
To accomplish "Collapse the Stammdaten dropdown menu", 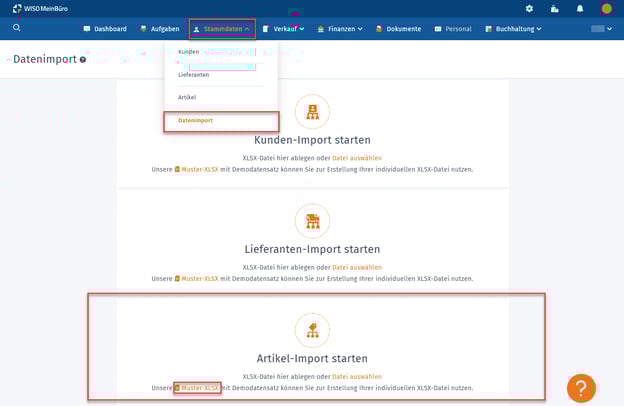I will [x=222, y=29].
